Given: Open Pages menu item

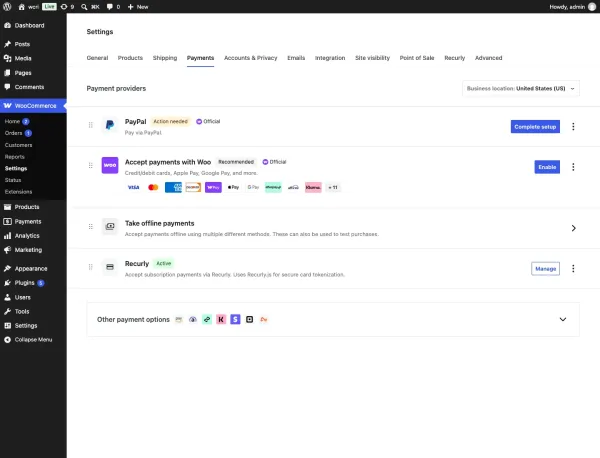Looking at the screenshot, I should pos(23,73).
